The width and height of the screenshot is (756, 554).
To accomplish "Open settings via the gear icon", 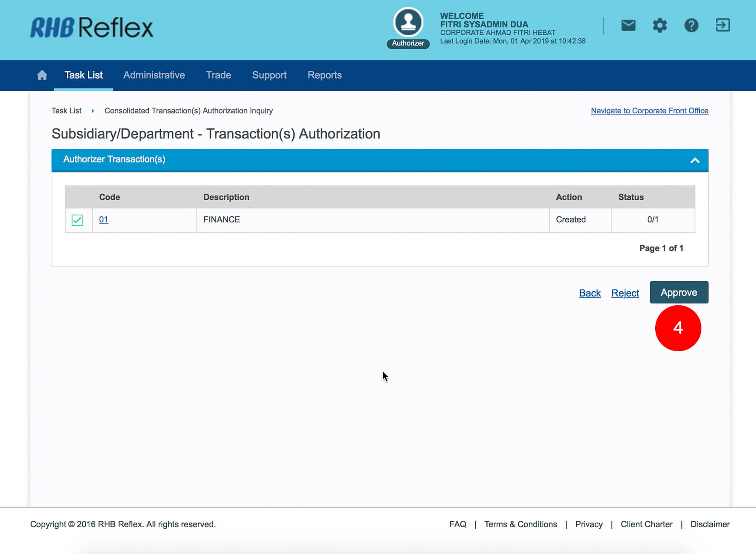I will click(x=659, y=26).
